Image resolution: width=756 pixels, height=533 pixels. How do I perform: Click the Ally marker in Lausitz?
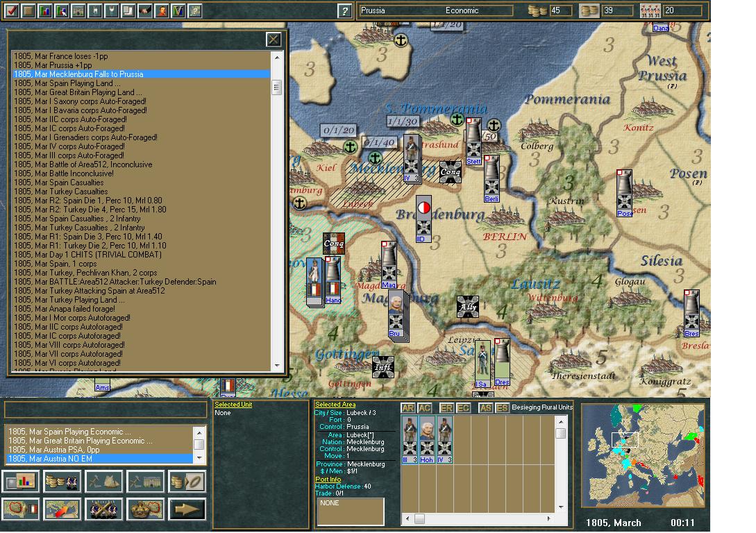[x=468, y=307]
